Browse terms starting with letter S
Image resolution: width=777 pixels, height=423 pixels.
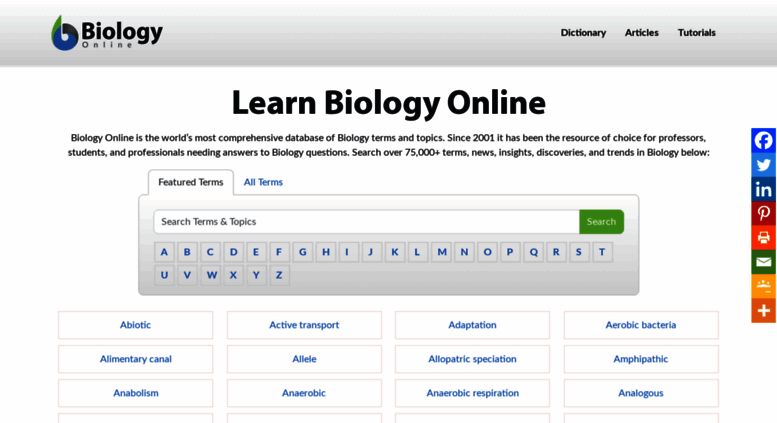(579, 252)
